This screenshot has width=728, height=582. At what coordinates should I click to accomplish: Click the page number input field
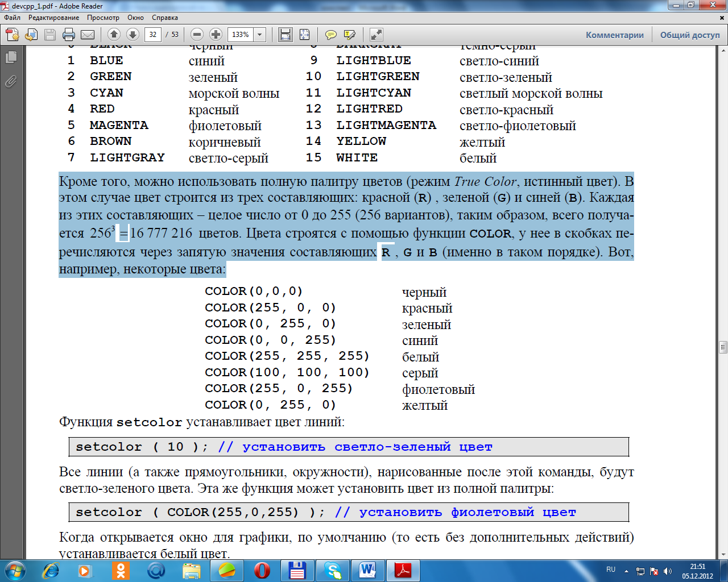click(x=153, y=35)
